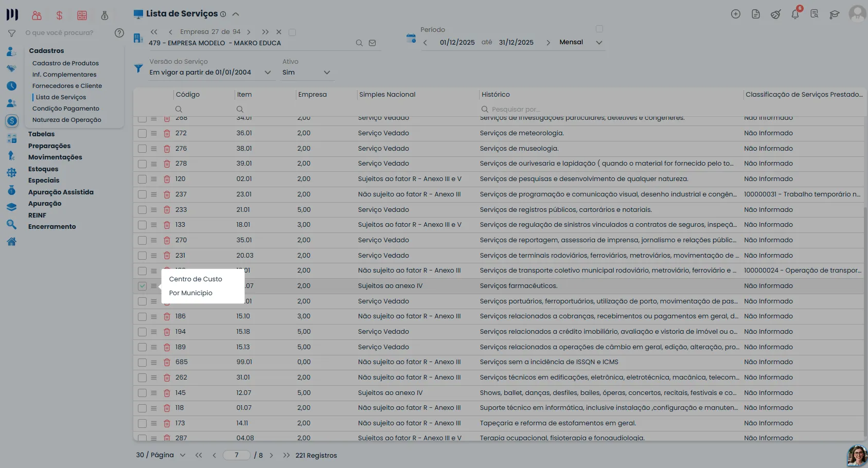Screen dimensions: 868x468
Task: Click the page number input field
Action: [237, 455]
